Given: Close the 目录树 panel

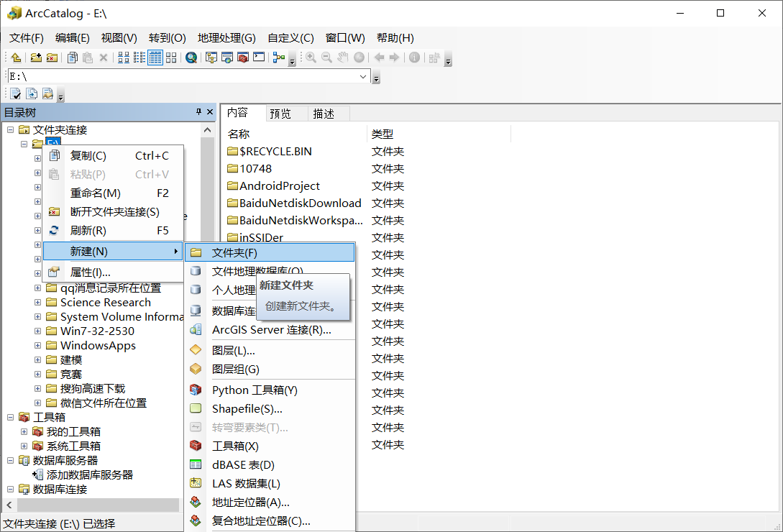Looking at the screenshot, I should point(210,112).
